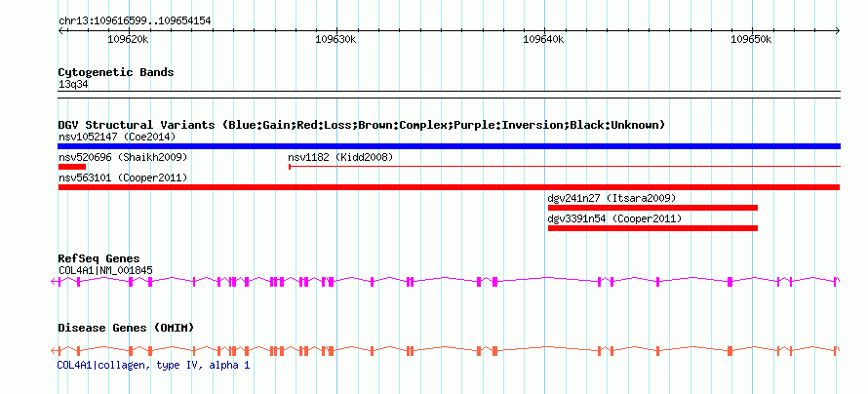Open variant label dgv3391n54 (Cooper2011)
This screenshot has width=868, height=394.
click(x=614, y=218)
